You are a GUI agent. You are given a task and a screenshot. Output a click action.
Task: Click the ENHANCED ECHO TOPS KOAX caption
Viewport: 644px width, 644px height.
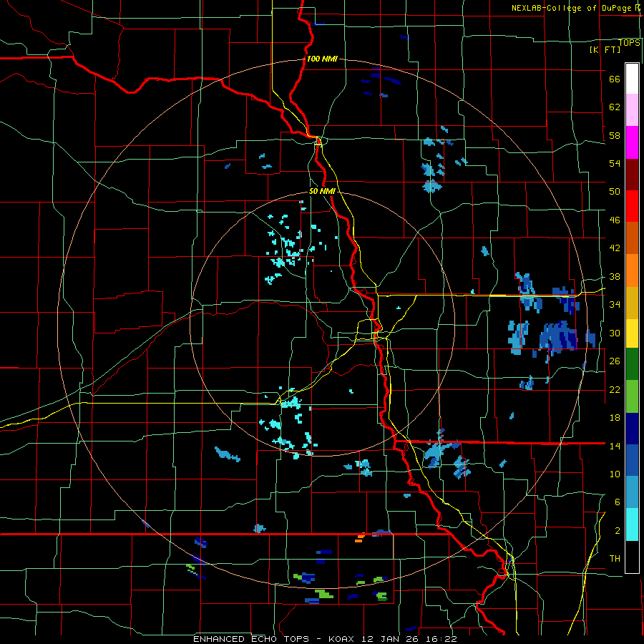coord(325,639)
